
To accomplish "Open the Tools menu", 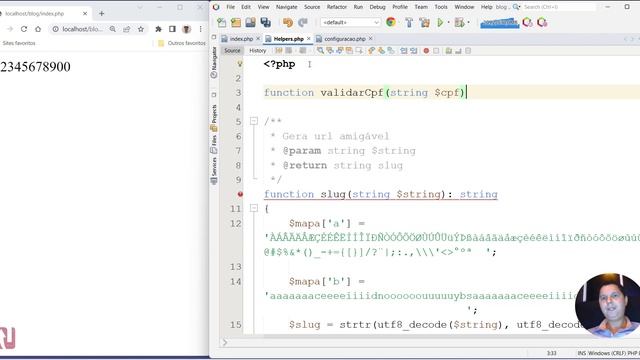I will click(441, 7).
